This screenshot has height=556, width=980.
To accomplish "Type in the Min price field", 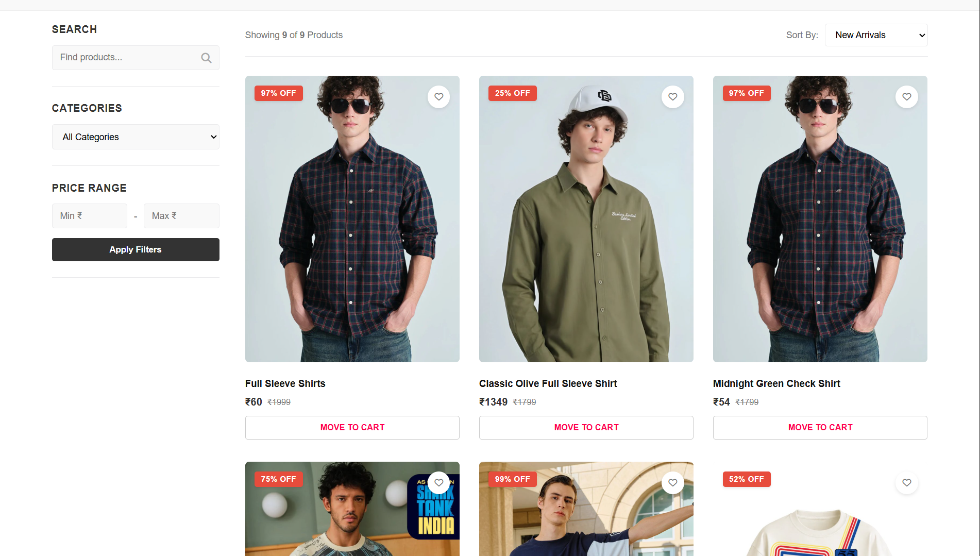I will pyautogui.click(x=89, y=215).
